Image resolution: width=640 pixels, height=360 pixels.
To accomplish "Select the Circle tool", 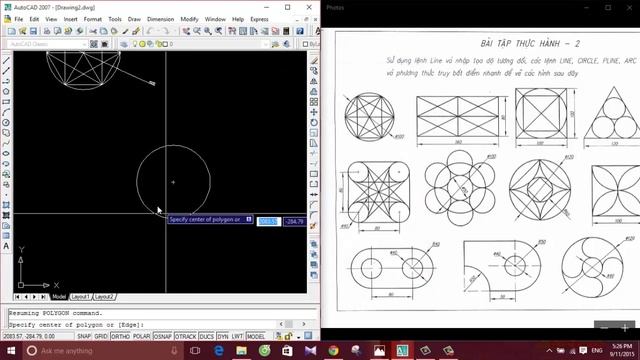I will point(6,122).
